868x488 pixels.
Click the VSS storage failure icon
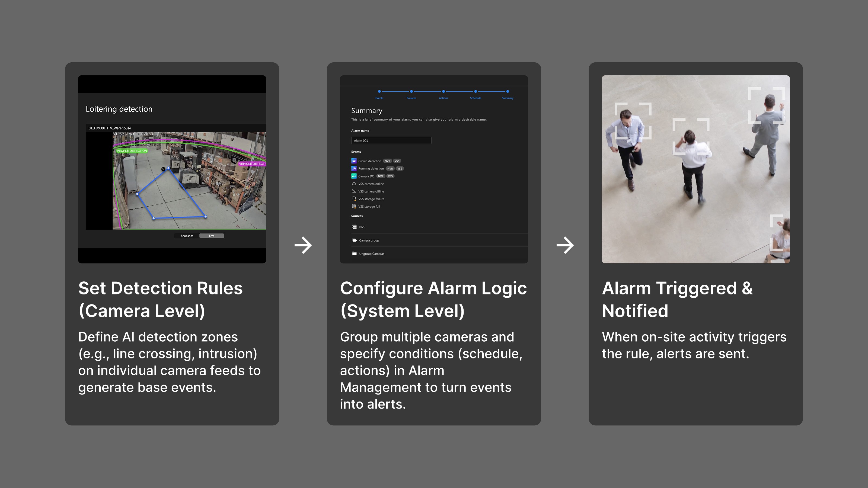(354, 199)
